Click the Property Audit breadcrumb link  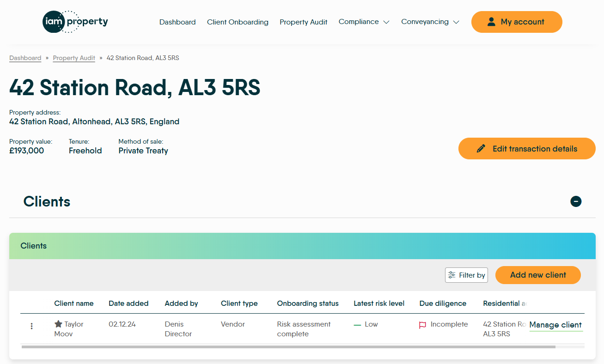pos(74,58)
